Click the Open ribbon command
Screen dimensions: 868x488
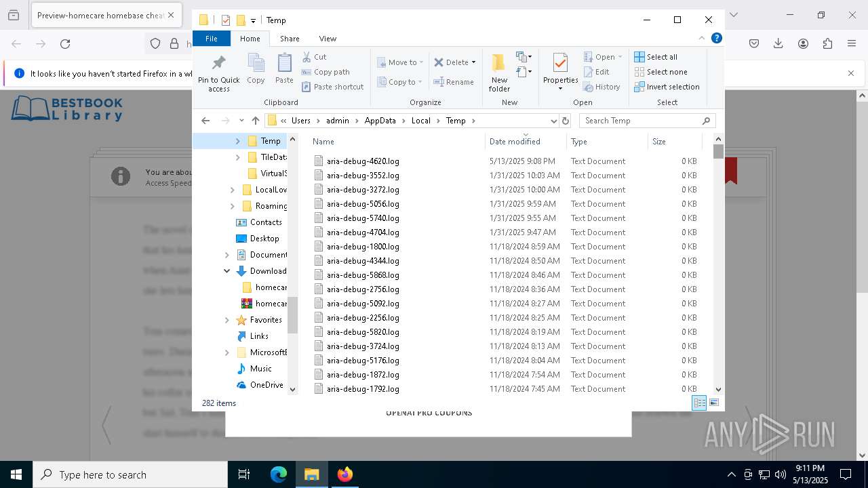602,57
